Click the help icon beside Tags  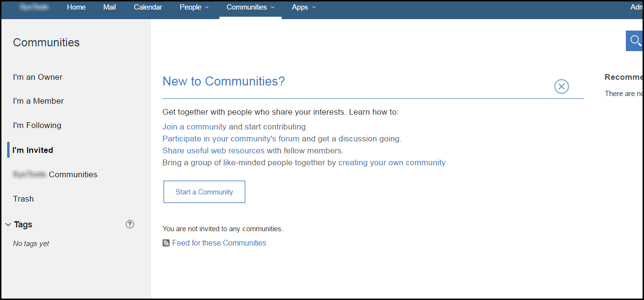130,224
